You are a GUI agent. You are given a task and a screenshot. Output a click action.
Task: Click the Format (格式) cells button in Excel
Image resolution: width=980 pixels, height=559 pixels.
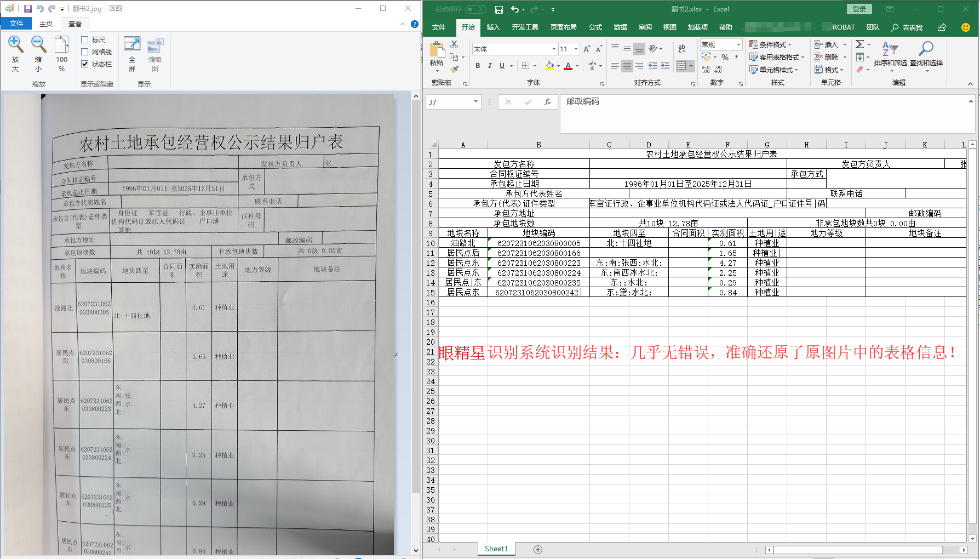pyautogui.click(x=826, y=70)
